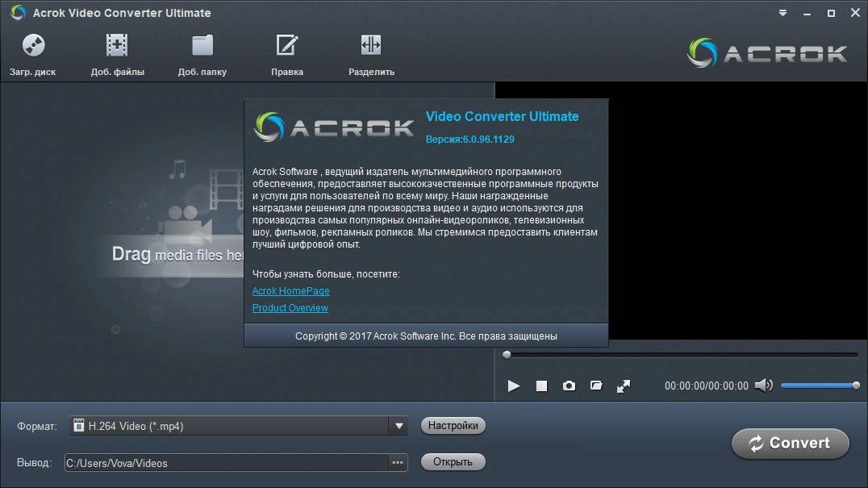This screenshot has height=488, width=868.
Task: Open the Product Overview link
Action: (x=290, y=307)
